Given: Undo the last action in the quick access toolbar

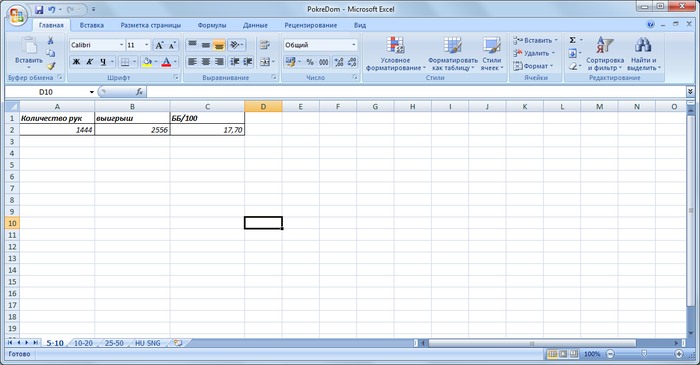Looking at the screenshot, I should 51,9.
